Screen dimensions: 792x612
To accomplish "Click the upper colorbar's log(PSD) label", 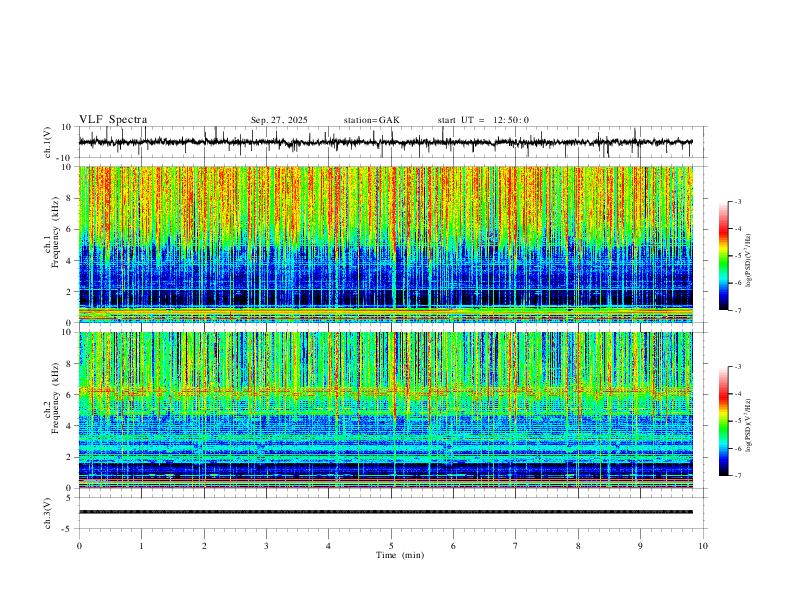I will (x=748, y=261).
